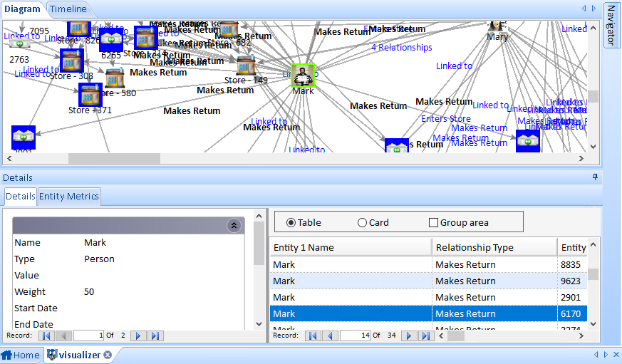
Task: Open the Entity Metrics tab
Action: pyautogui.click(x=68, y=197)
